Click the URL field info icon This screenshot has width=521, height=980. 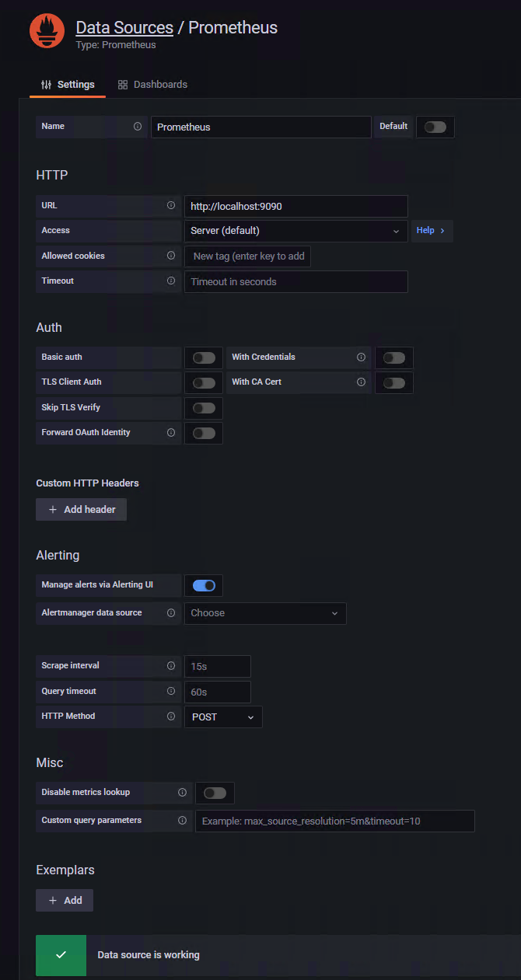pos(171,206)
